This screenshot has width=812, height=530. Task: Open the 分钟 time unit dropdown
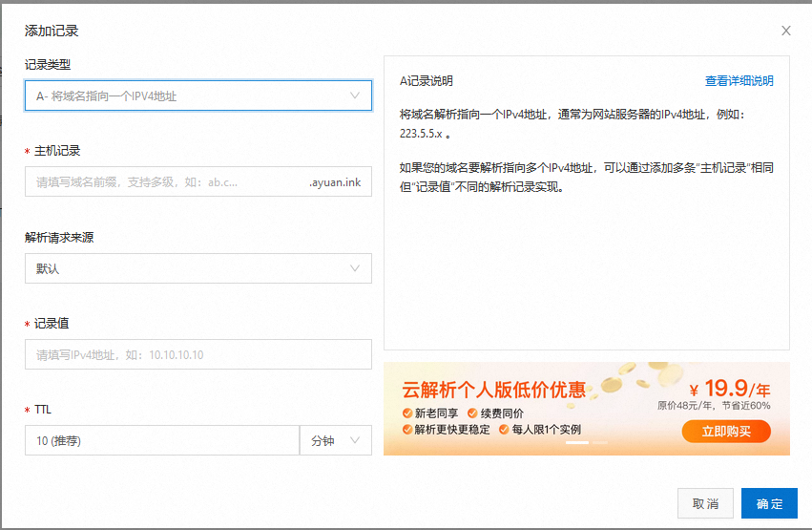pyautogui.click(x=336, y=440)
